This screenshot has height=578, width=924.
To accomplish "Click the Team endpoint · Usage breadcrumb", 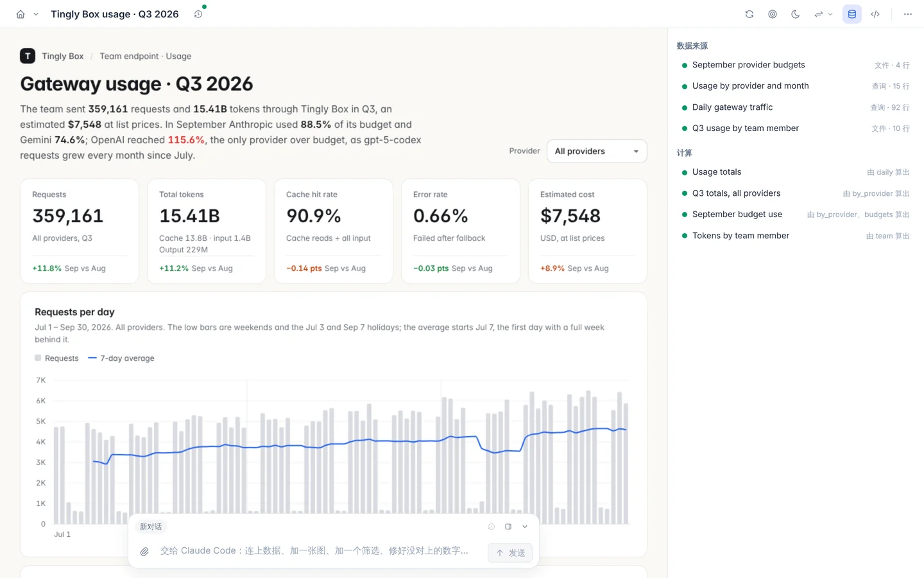I will 146,56.
